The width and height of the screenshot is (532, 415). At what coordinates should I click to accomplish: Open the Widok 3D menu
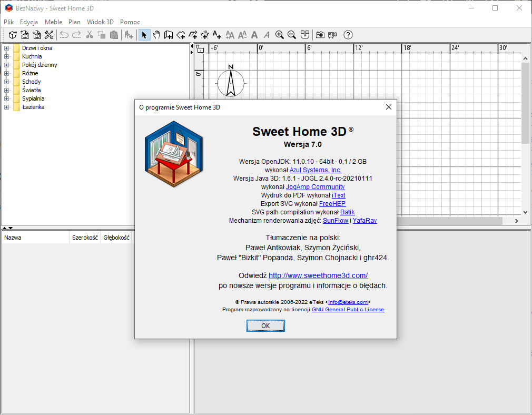pyautogui.click(x=101, y=22)
